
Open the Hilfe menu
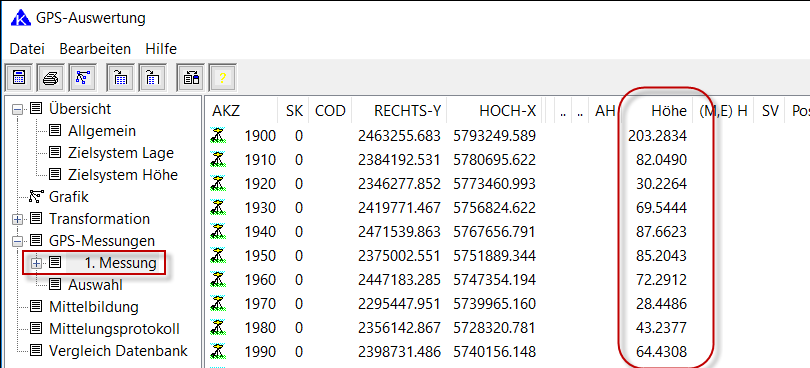pos(161,49)
